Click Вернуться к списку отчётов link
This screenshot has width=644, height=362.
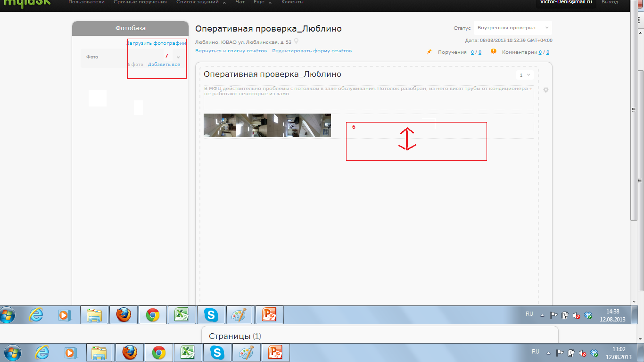[231, 51]
